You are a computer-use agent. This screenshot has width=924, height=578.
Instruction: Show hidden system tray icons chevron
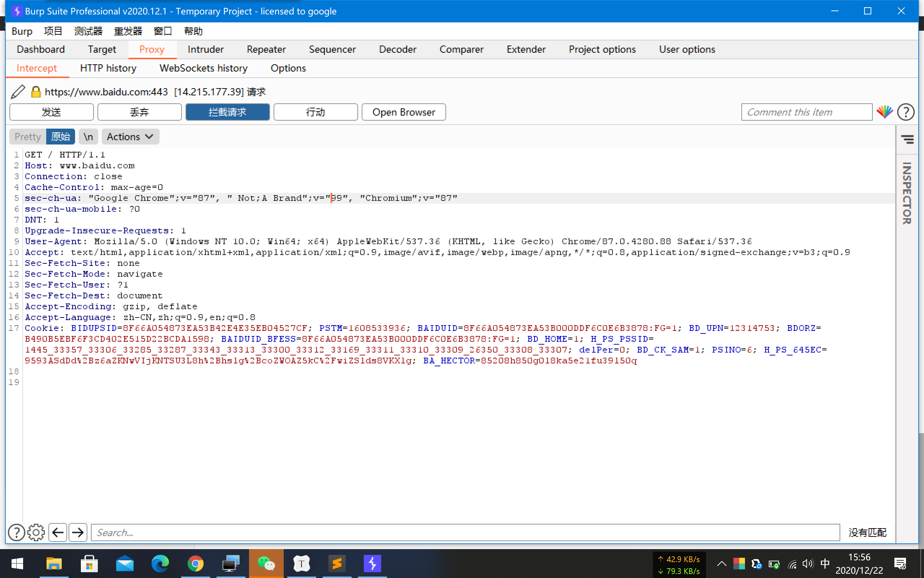(722, 564)
